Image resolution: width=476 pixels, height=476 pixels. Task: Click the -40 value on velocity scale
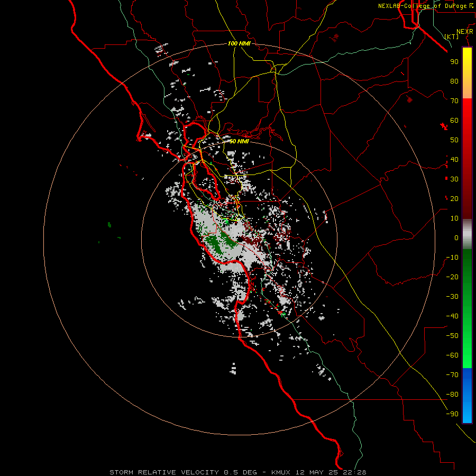point(452,316)
